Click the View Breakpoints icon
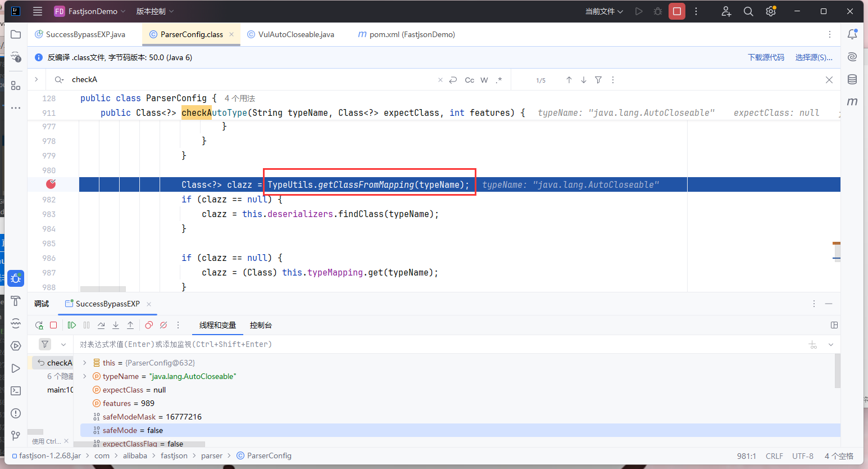This screenshot has width=868, height=469. [149, 325]
